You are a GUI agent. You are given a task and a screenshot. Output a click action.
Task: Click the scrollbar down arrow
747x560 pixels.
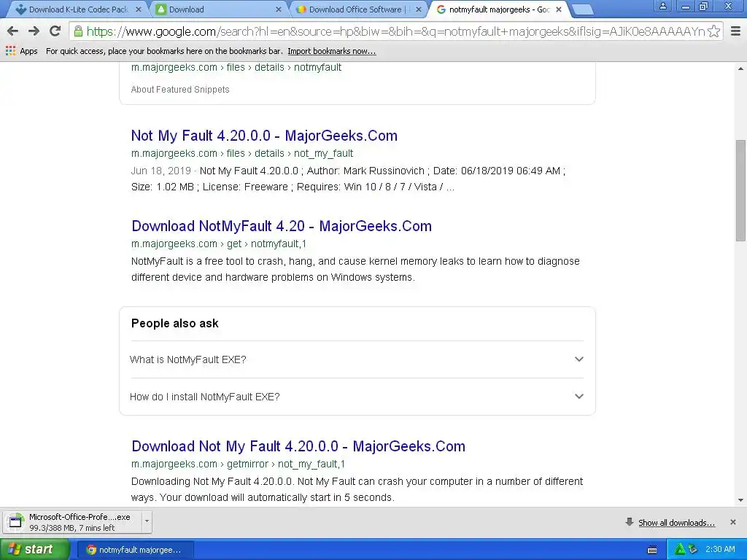[741, 500]
